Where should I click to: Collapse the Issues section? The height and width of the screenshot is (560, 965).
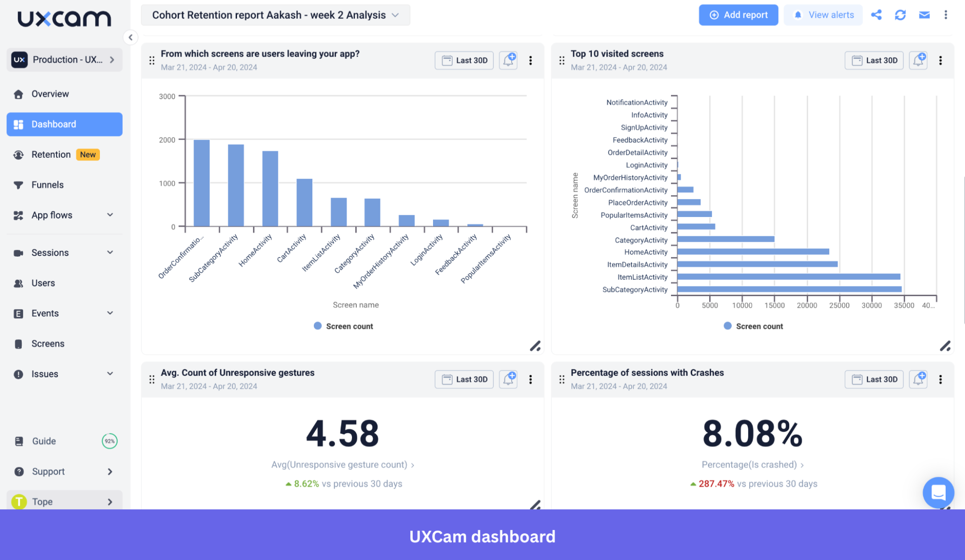coord(110,373)
